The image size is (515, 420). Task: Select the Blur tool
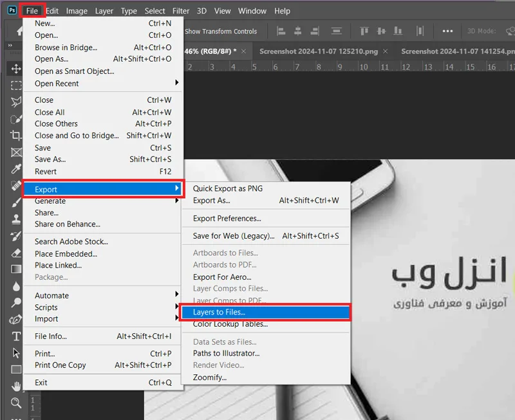coord(15,286)
